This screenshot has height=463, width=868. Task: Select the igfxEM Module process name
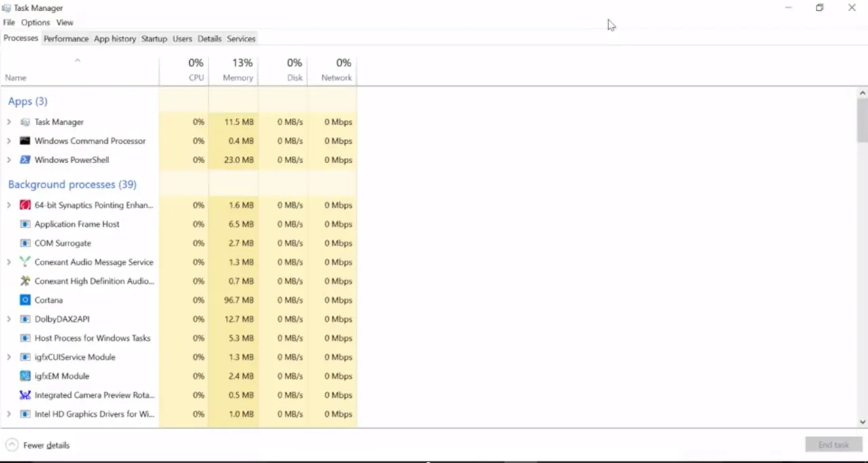click(62, 376)
